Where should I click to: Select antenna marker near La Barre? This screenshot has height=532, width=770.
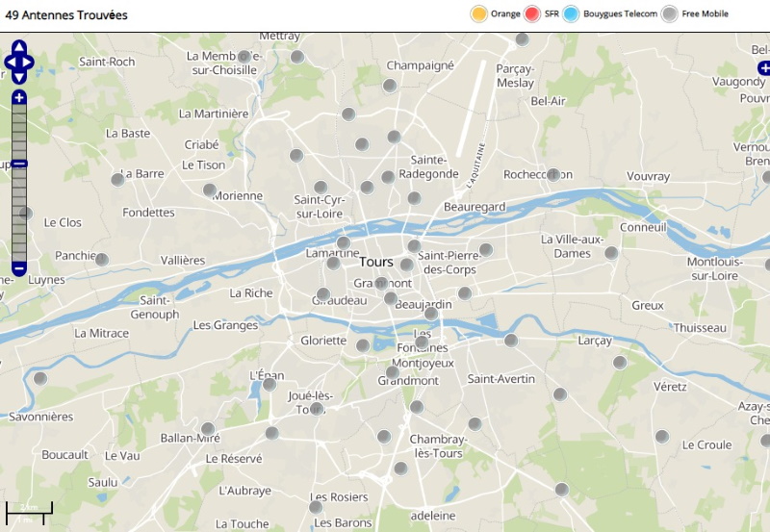coord(117,179)
